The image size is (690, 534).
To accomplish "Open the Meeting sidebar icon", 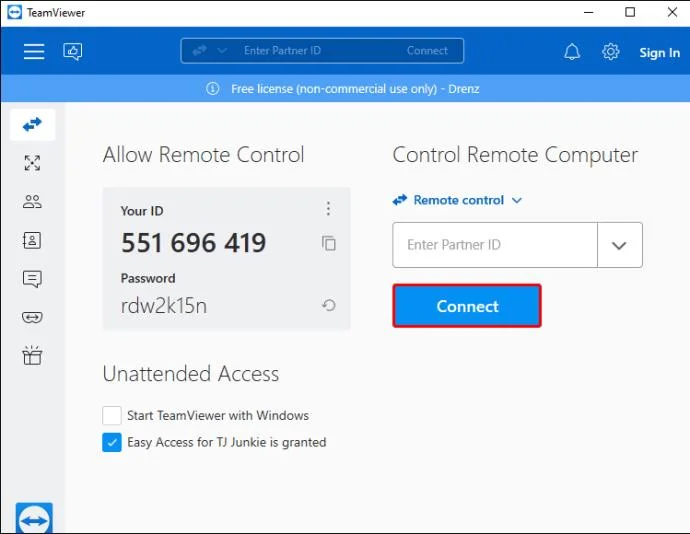I will 32,202.
